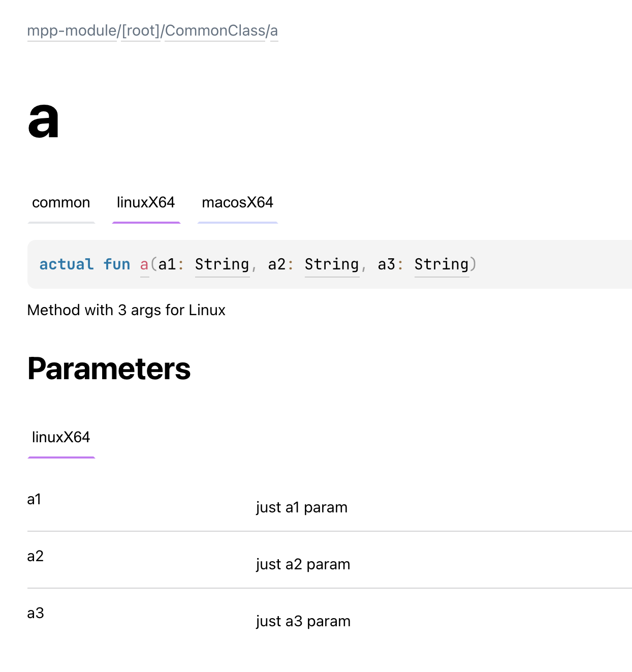The image size is (632, 672).
Task: Click the a1 parameter name
Action: click(x=35, y=499)
